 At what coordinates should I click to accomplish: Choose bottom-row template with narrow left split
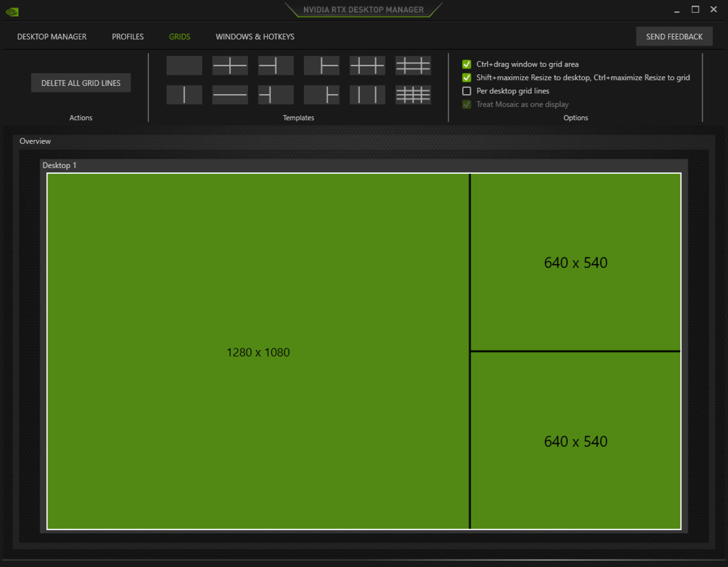[x=276, y=95]
